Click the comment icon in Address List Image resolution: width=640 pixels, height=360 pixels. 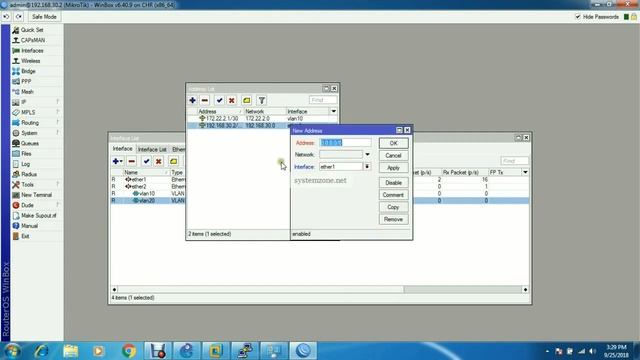click(x=247, y=100)
